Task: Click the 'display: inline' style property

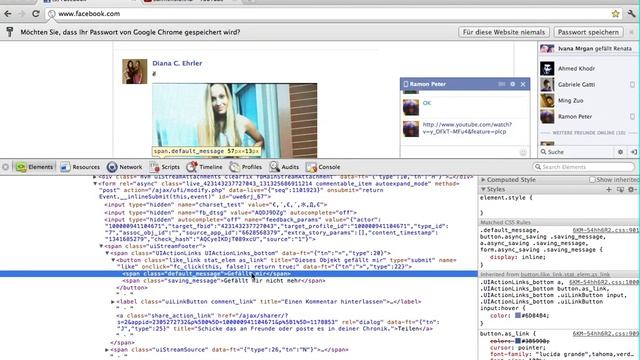Action: tap(518, 257)
